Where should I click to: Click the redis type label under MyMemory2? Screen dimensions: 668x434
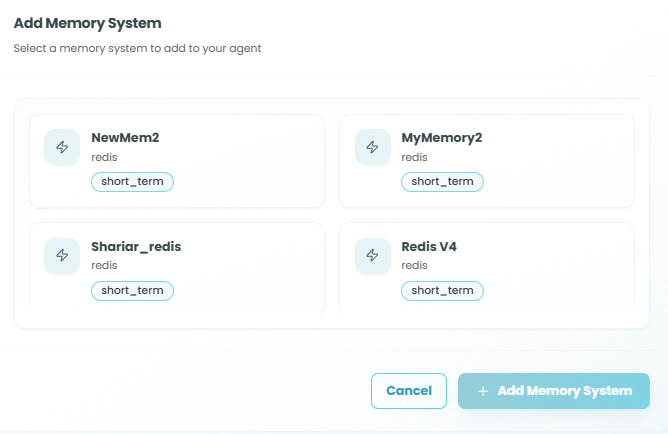[x=414, y=158]
